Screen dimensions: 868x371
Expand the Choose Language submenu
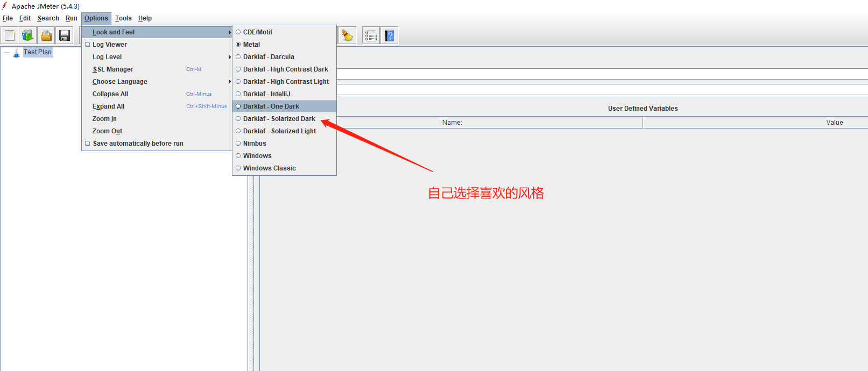(157, 82)
